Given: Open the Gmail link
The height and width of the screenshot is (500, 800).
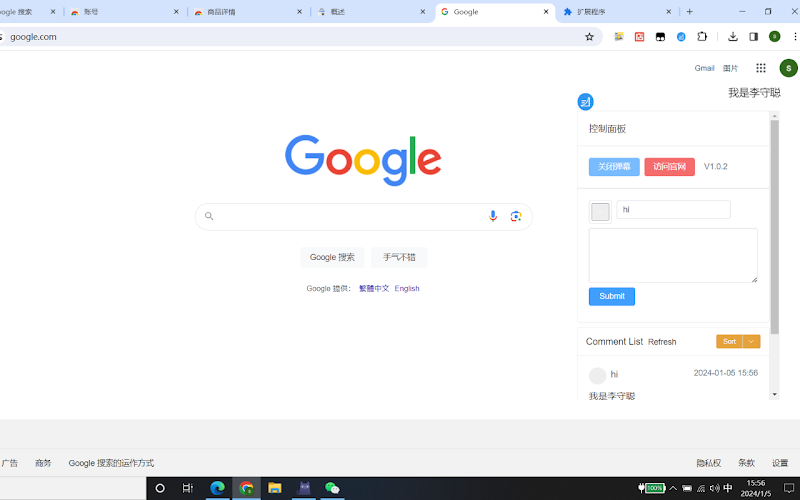Looking at the screenshot, I should point(704,68).
